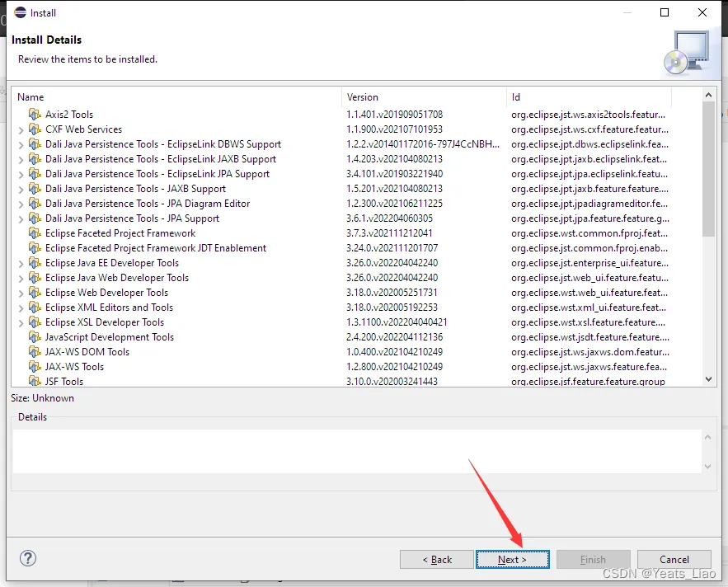Screen dimensions: 728x587
Task: Click the Faceted Project Framework JDT Enablement icon
Action: pos(35,248)
